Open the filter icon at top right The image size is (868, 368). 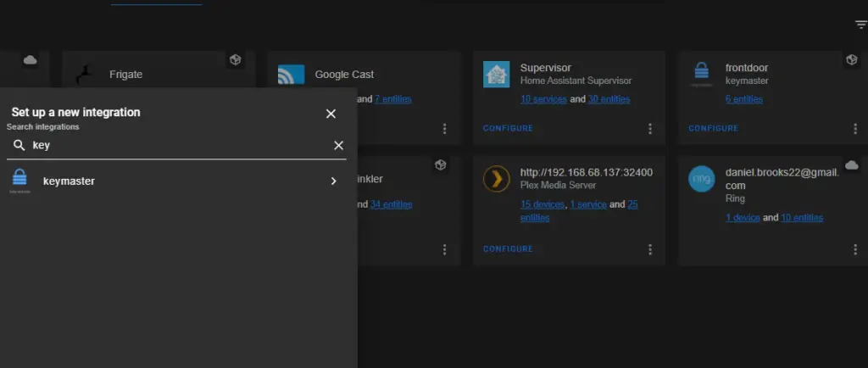click(861, 25)
